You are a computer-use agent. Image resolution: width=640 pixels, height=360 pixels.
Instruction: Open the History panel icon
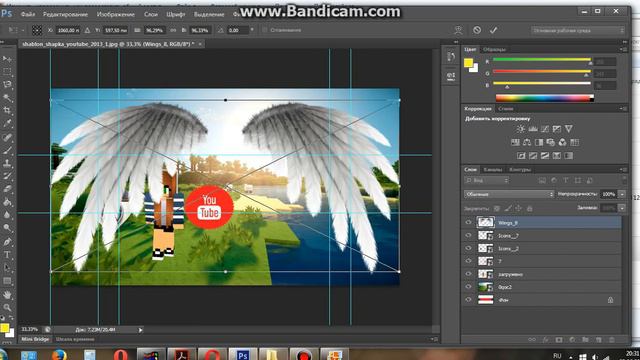[451, 56]
